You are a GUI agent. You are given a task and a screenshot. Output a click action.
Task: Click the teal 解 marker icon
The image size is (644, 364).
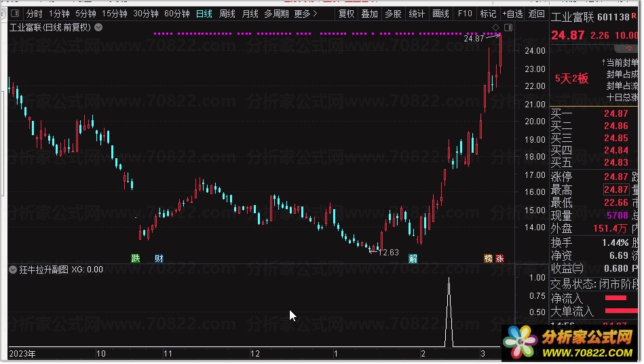413,259
